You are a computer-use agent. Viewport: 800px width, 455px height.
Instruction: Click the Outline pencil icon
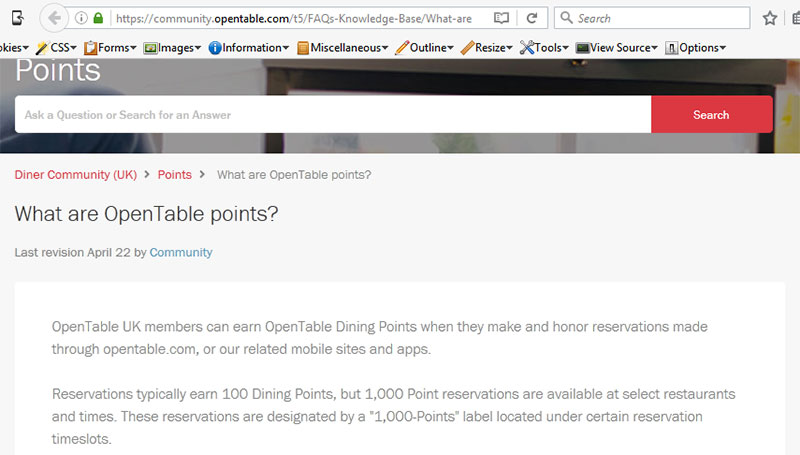(x=402, y=48)
